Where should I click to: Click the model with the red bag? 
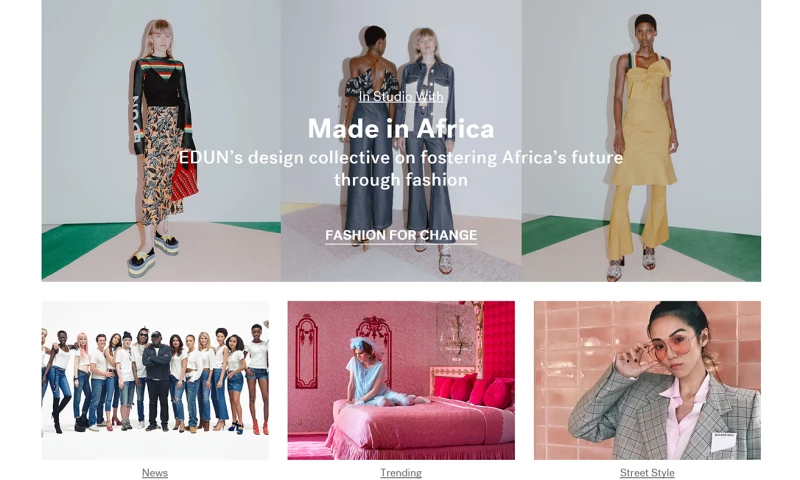162,148
